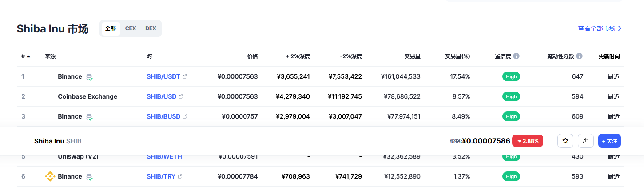Switch the market filter to CEX
The image size is (644, 191).
[x=131, y=28]
